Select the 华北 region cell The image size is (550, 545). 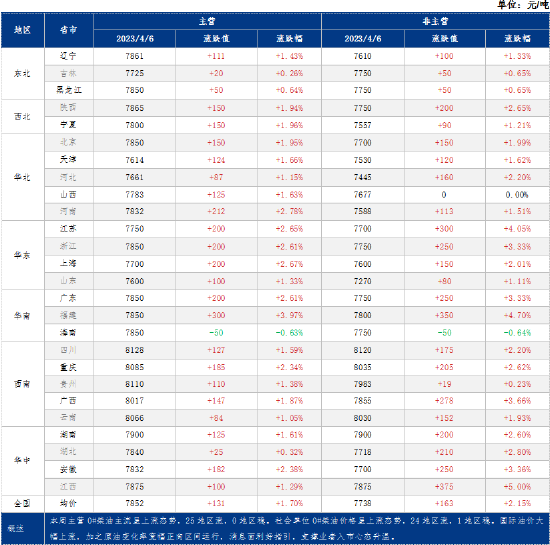tap(22, 177)
